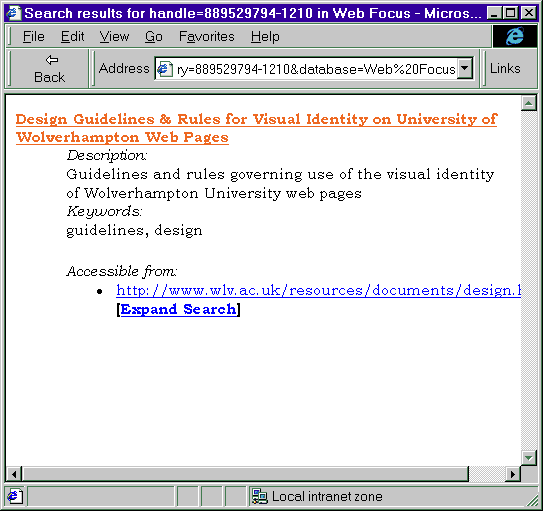Click the Internet Explorer logo throbber
The height and width of the screenshot is (511, 543).
[x=515, y=36]
